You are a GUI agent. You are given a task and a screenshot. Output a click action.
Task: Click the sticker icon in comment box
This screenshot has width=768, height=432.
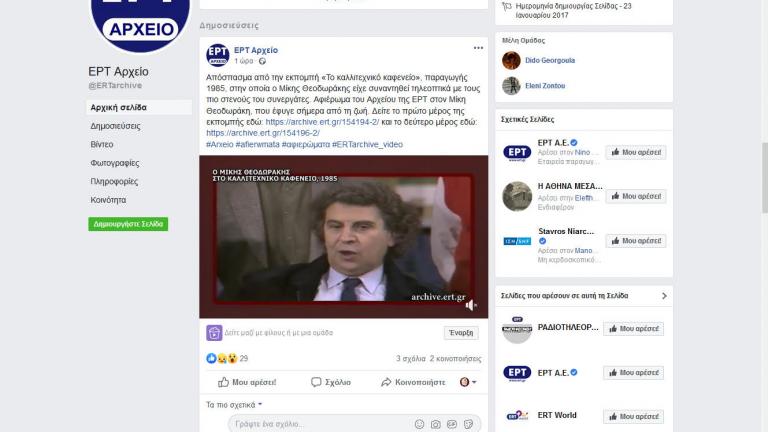pos(468,424)
